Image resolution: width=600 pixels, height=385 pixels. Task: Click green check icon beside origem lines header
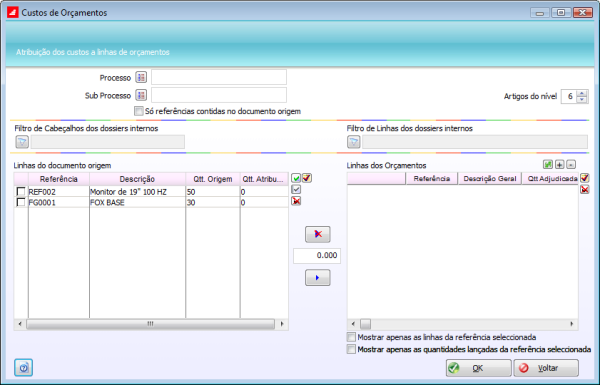pos(296,178)
